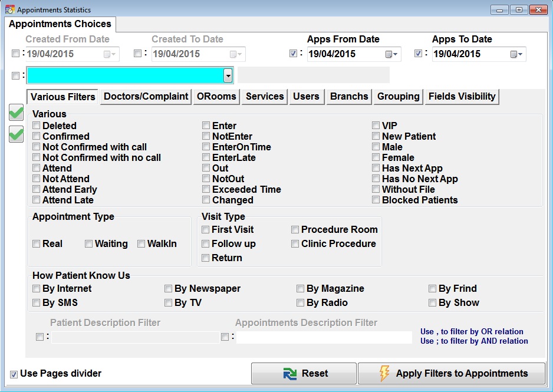
Task: Click the Appointments Statistics title bar icon
Action: tap(9, 10)
